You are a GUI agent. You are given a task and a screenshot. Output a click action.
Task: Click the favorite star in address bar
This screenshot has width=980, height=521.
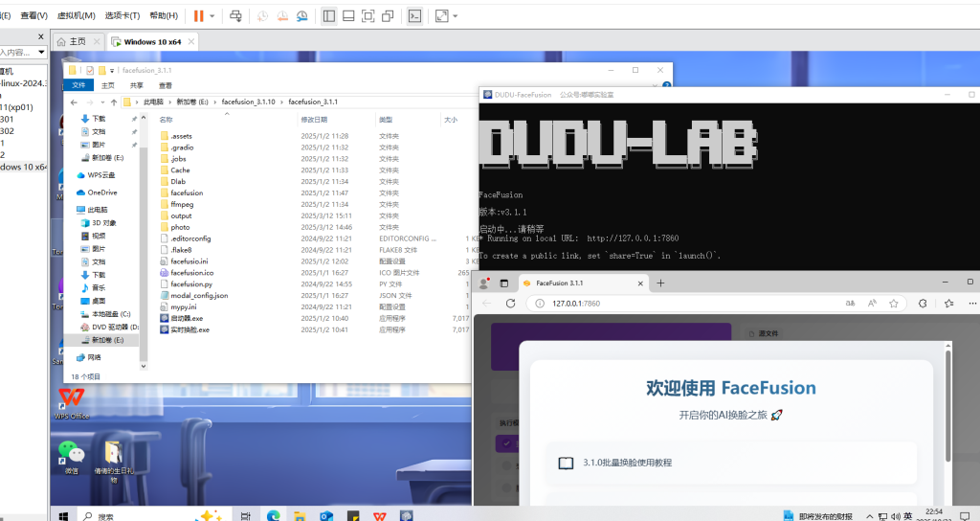893,303
